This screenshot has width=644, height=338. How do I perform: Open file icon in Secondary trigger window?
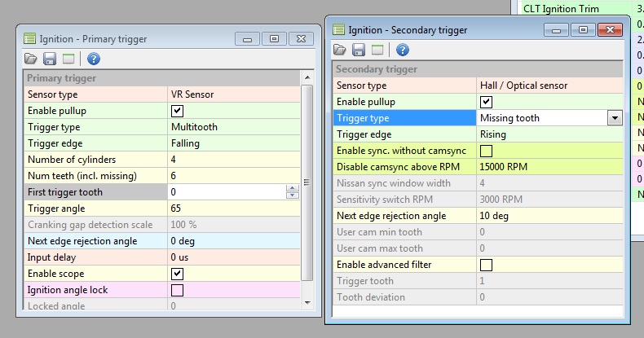click(x=340, y=50)
